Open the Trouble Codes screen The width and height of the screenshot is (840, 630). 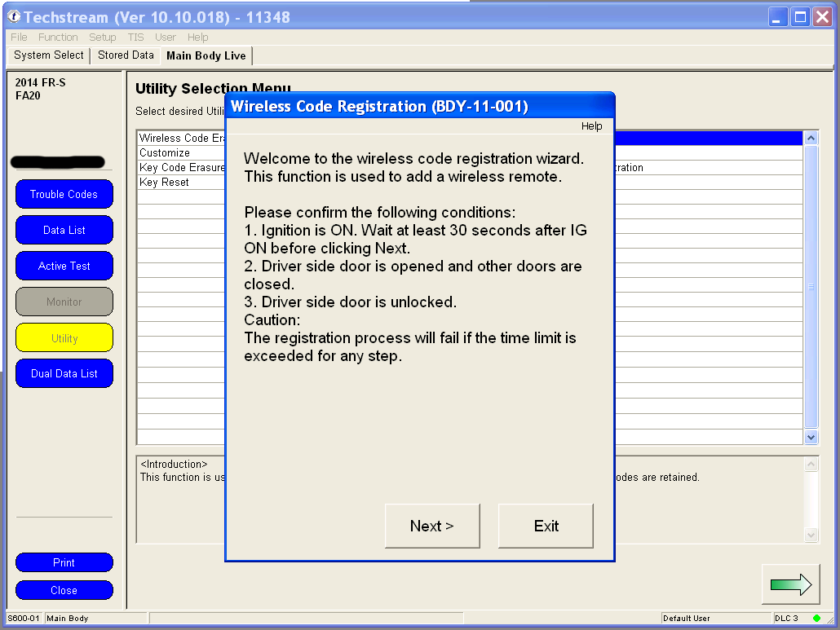tap(64, 194)
